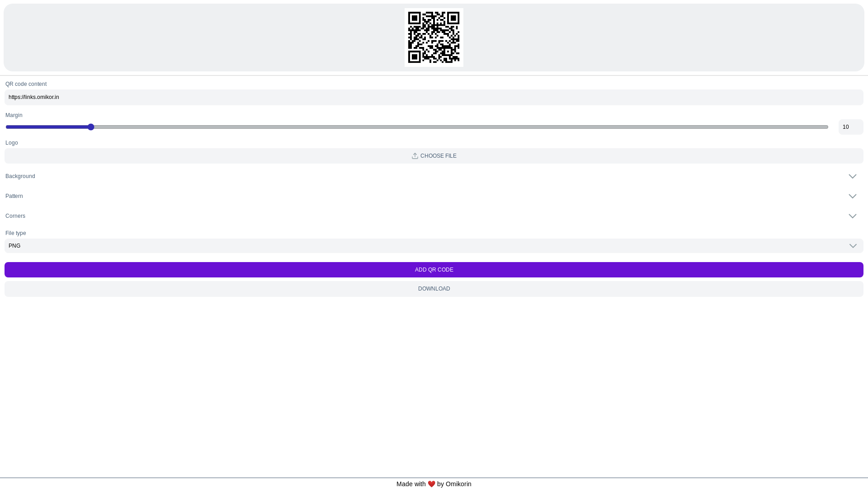
Task: Click the Add QR Code button
Action: pyautogui.click(x=434, y=270)
